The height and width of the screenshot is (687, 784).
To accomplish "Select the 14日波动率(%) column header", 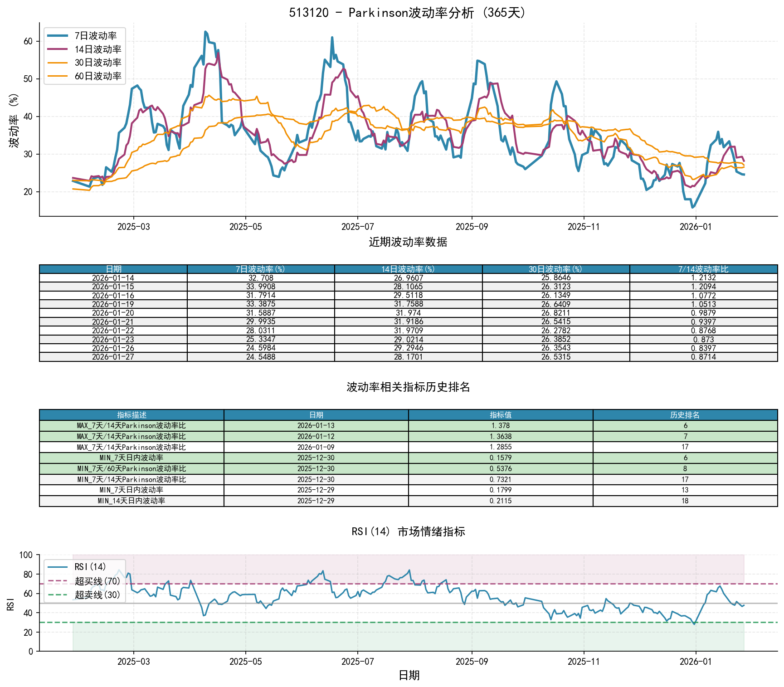I will [x=408, y=269].
